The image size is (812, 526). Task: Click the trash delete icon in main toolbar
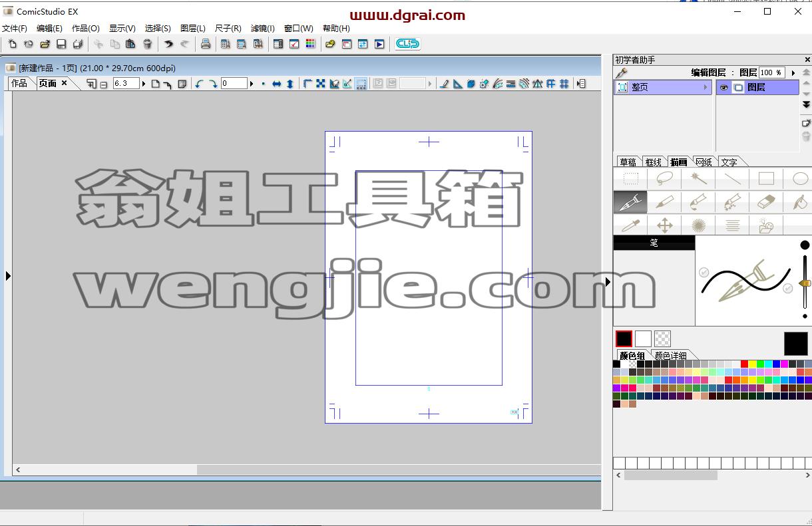[147, 44]
